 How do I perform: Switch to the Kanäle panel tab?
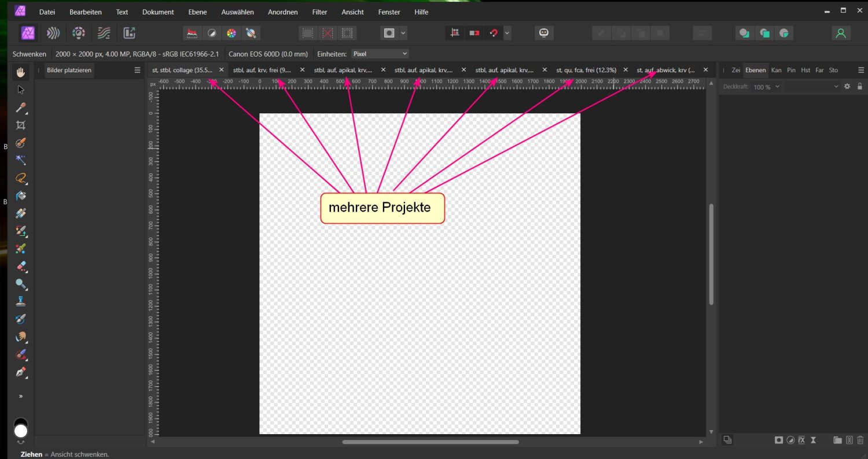pyautogui.click(x=777, y=70)
